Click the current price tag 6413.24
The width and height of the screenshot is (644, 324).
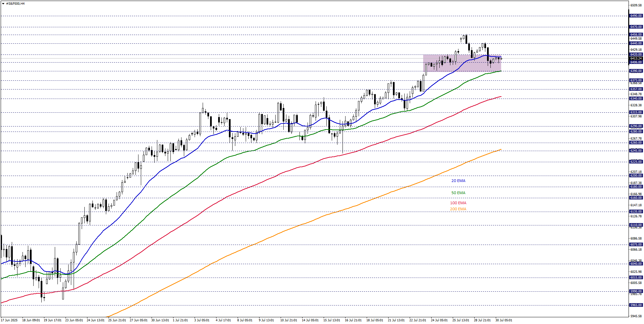point(636,59)
